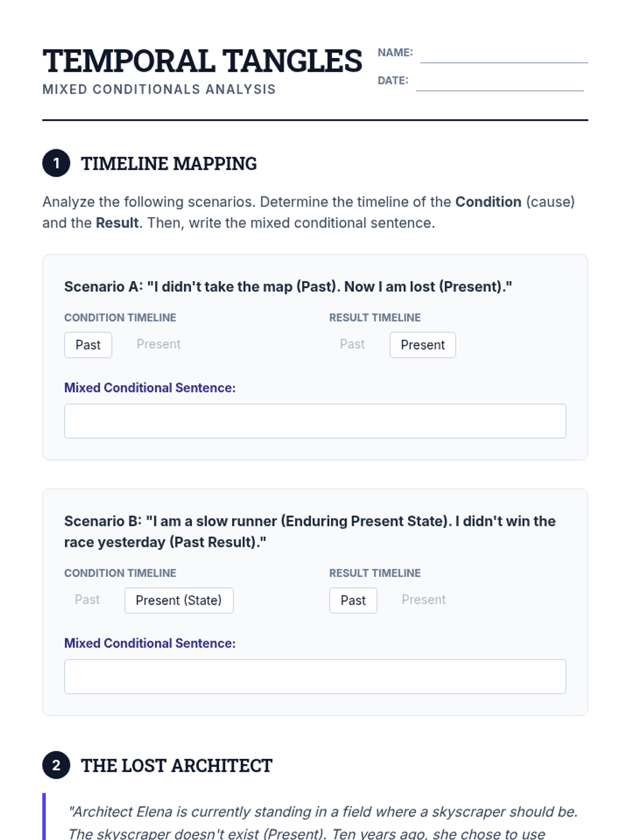Choose Present for Scenario B result timeline

(x=423, y=600)
